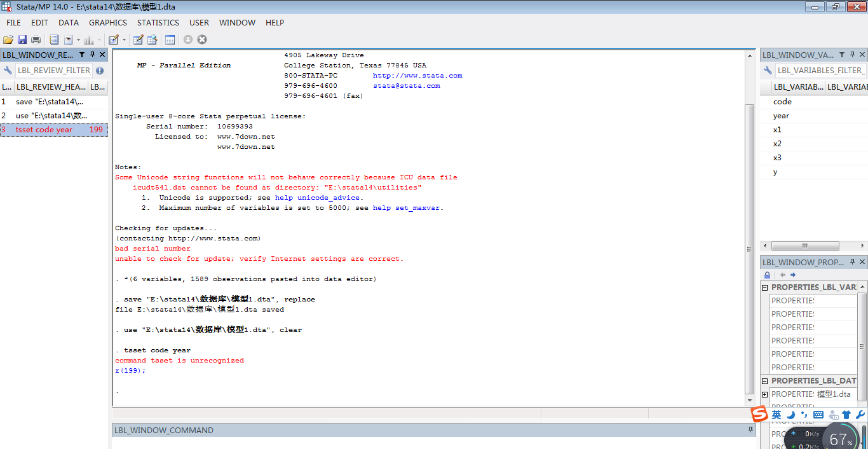Click the Print toolbar icon

(x=36, y=39)
